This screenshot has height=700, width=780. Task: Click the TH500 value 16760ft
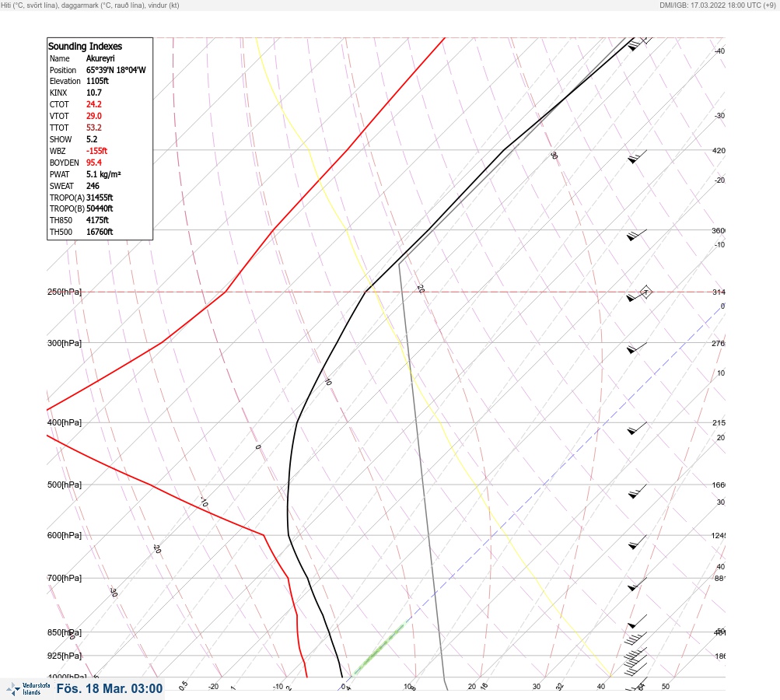point(100,232)
